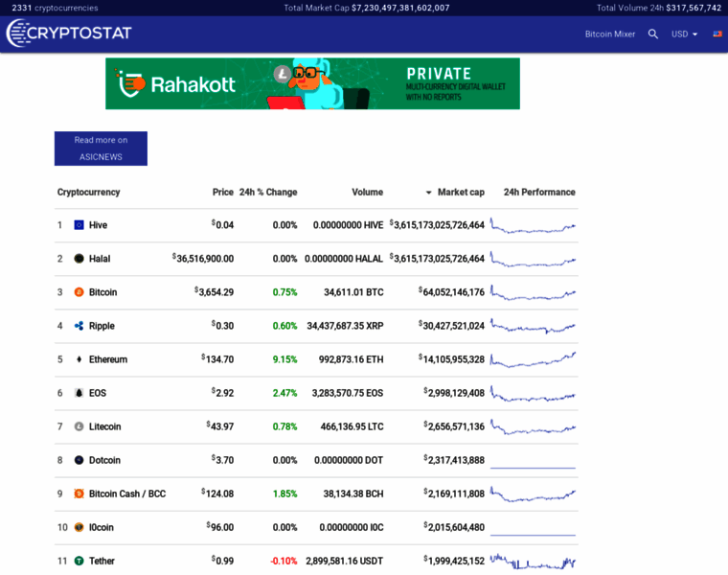Click the 2331 cryptocurrencies text
The image size is (728, 575).
(55, 8)
